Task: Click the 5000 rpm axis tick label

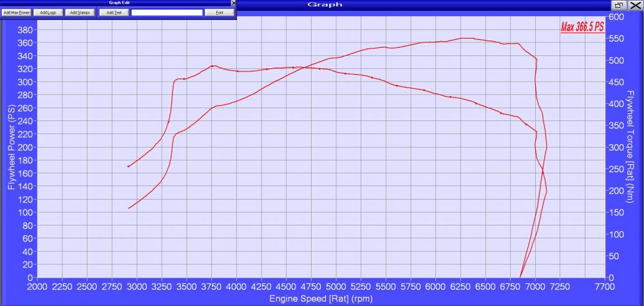Action: 336,286
